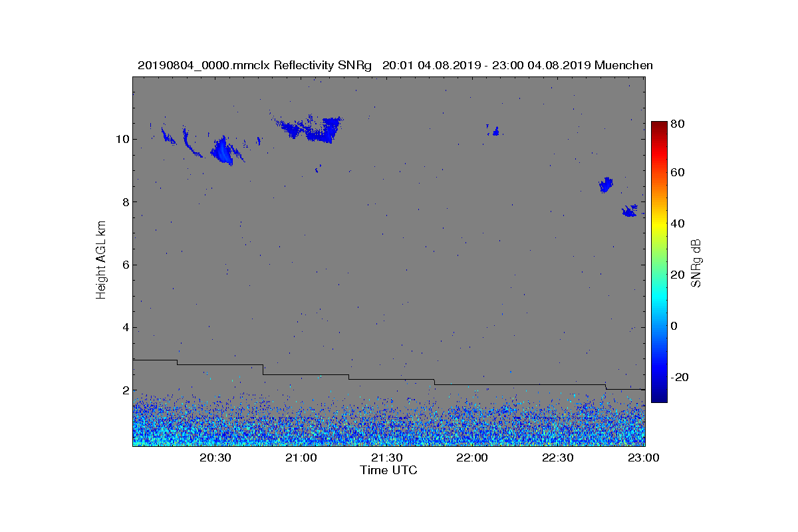Click the 20:30 time tick label
This screenshot has width=798, height=532.
(x=215, y=458)
